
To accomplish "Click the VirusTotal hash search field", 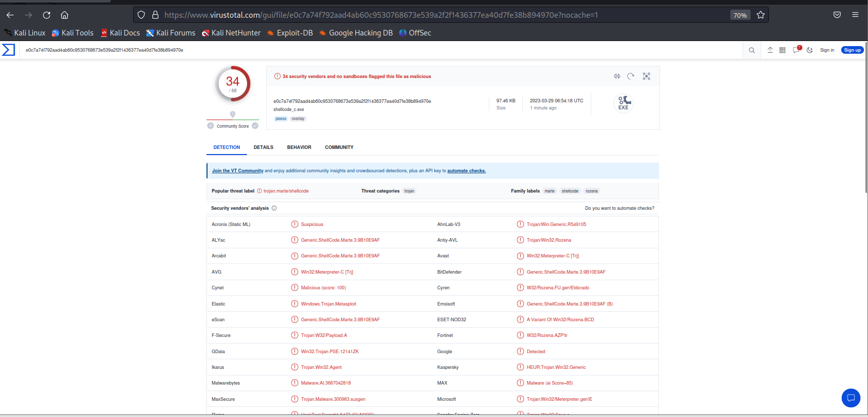I will tap(380, 50).
